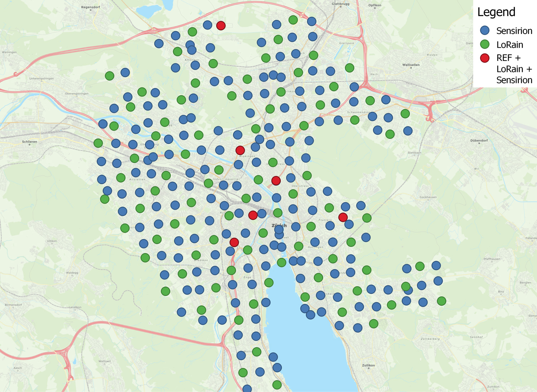Click the Hottingen district label

[x=315, y=247]
